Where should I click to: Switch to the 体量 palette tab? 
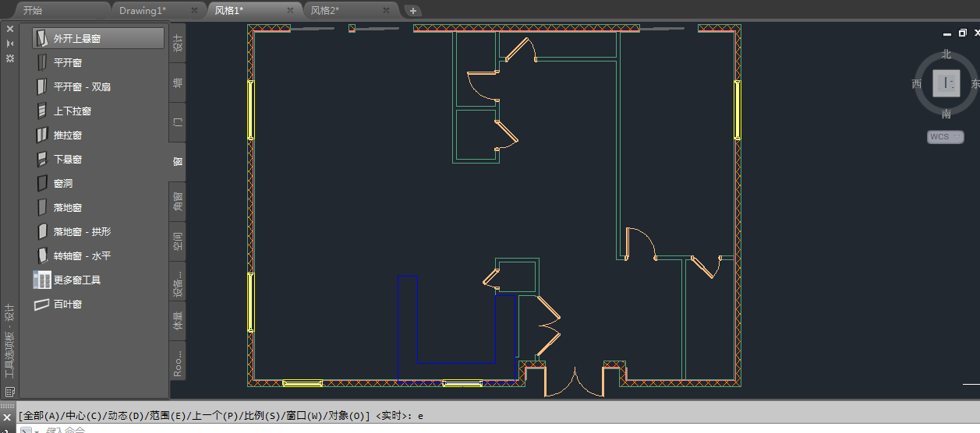pos(178,321)
